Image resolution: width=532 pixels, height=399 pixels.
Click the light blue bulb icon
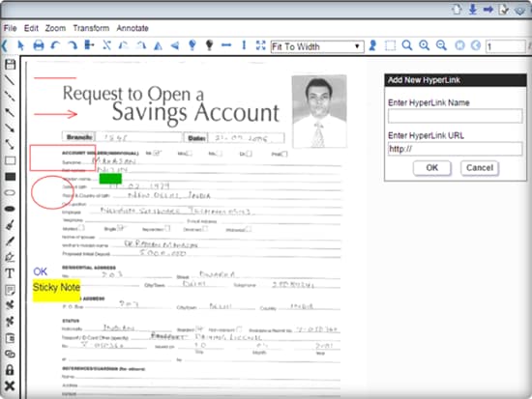(192, 45)
